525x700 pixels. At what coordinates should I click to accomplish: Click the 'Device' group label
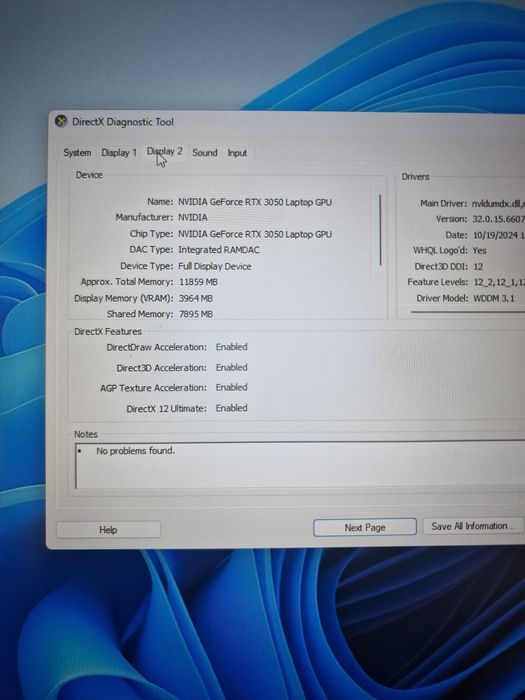click(89, 175)
